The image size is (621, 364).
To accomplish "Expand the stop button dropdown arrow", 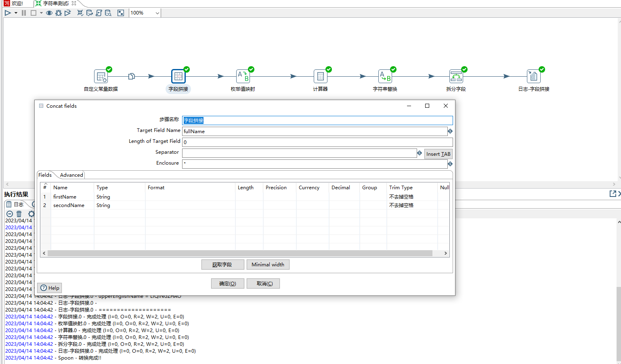I will 41,13.
